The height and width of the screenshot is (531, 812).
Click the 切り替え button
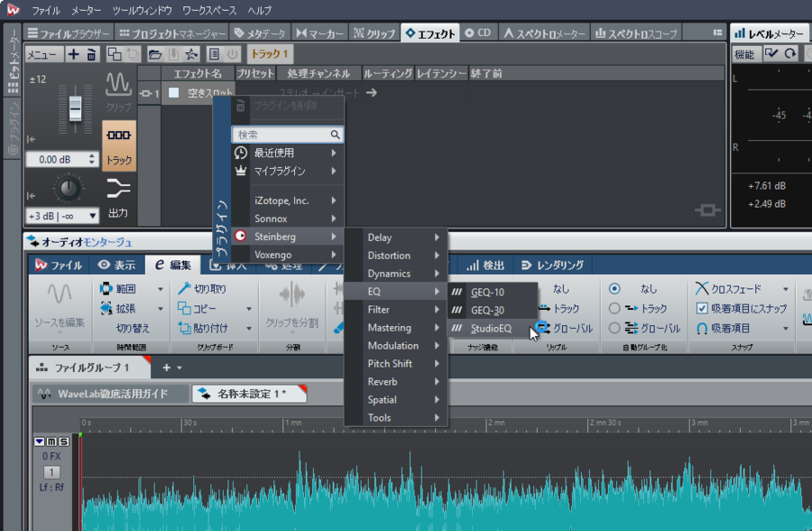(x=133, y=328)
